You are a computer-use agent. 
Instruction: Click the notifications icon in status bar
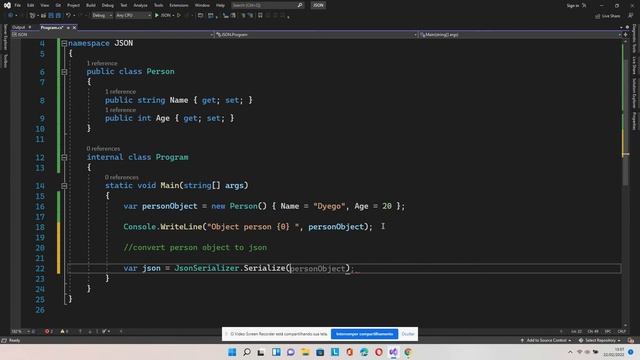click(x=631, y=340)
